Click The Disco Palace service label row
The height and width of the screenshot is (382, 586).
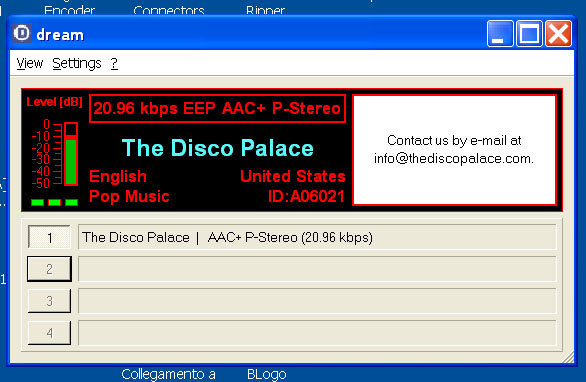pos(317,237)
